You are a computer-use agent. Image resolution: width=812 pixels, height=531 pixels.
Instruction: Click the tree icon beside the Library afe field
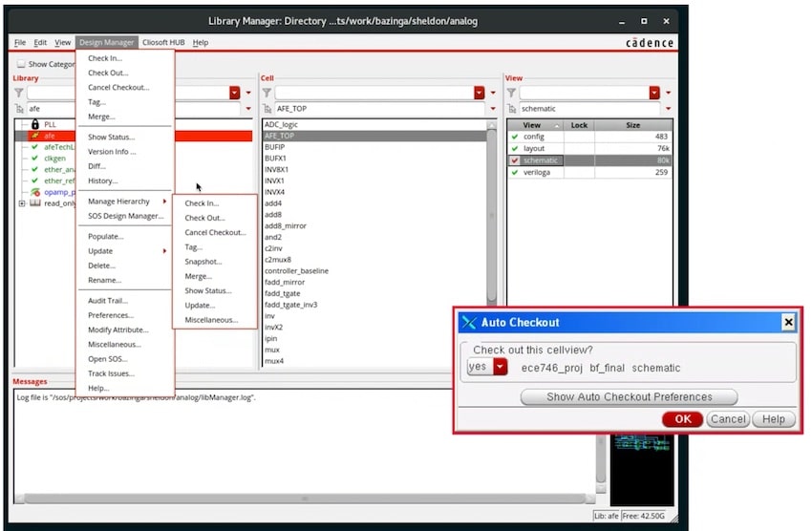point(20,109)
